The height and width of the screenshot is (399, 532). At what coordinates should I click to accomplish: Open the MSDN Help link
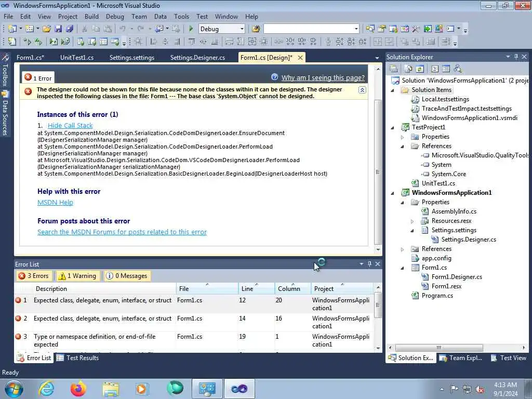55,202
